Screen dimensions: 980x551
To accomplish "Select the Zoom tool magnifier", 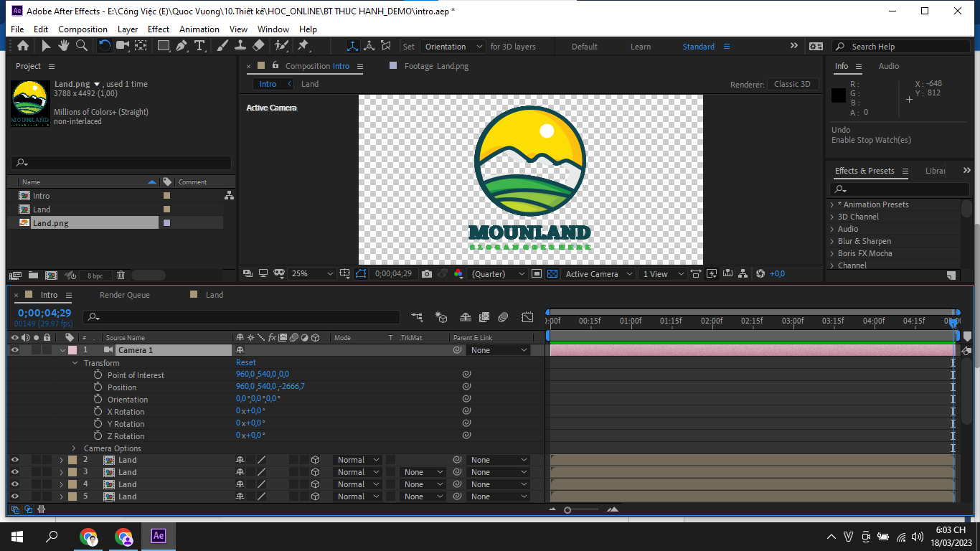I will (82, 46).
